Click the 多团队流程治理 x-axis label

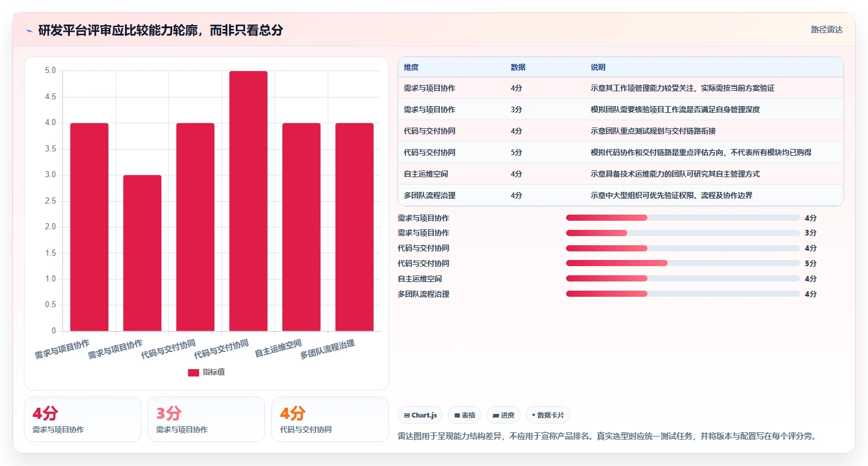[327, 349]
